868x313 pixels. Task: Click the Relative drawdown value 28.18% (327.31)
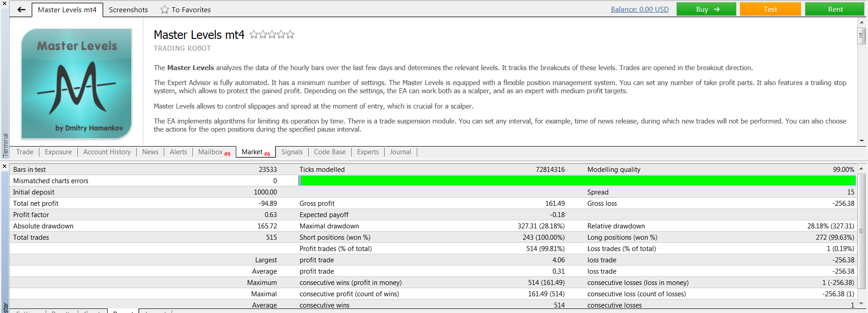pyautogui.click(x=831, y=226)
